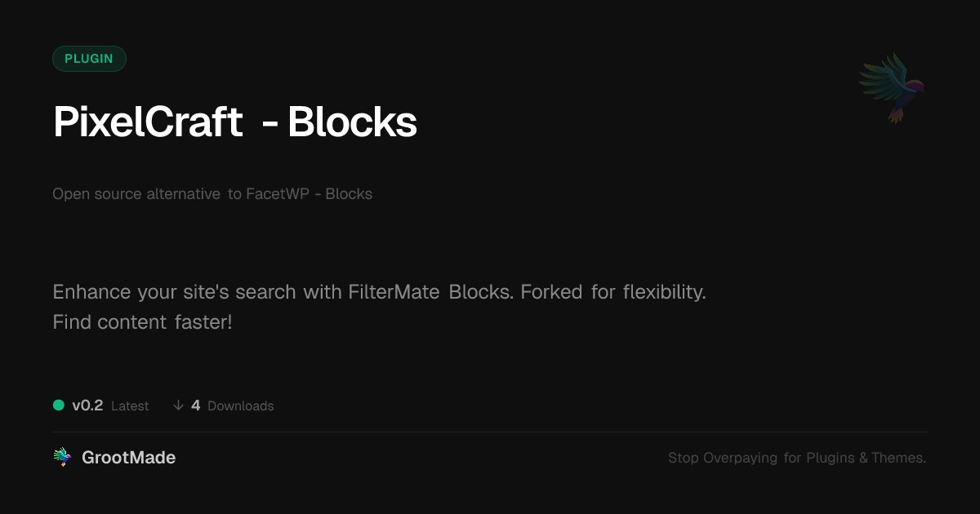Screen dimensions: 980x514
Task: Open the GrootMade brand name
Action: pyautogui.click(x=128, y=458)
